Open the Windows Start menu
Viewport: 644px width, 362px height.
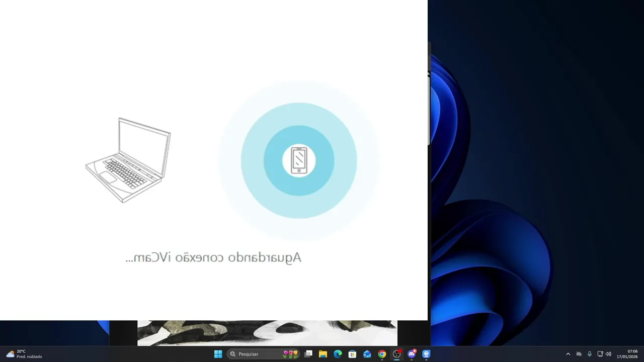pos(218,354)
